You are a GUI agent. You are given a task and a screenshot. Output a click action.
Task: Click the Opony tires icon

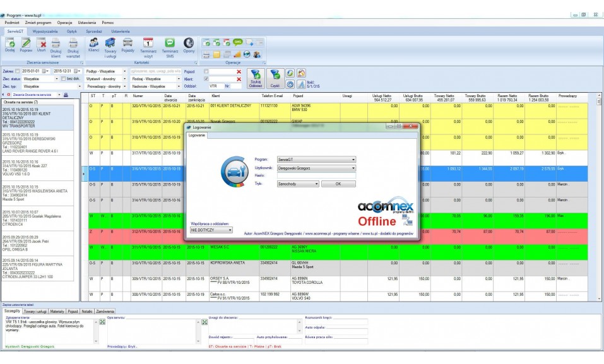189,44
